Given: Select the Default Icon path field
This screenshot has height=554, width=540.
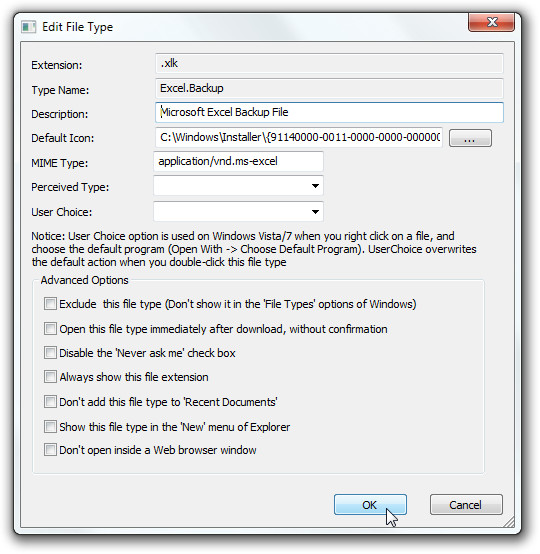Looking at the screenshot, I should pos(299,137).
